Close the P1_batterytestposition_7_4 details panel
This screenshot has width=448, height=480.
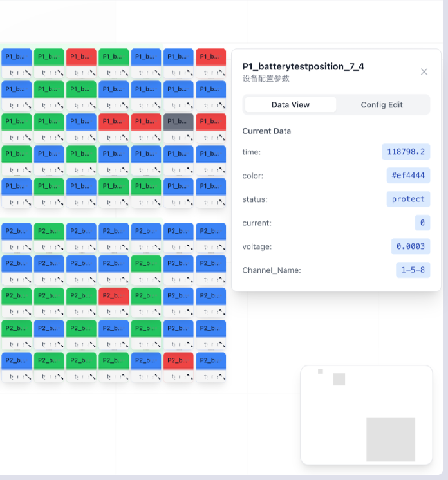click(424, 71)
